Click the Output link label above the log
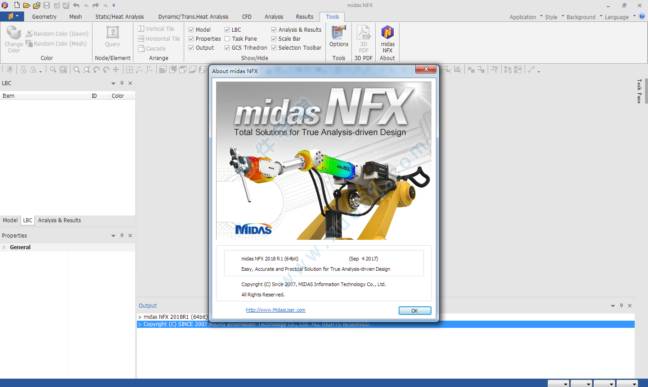Viewport: 648px width, 387px height. click(x=148, y=306)
